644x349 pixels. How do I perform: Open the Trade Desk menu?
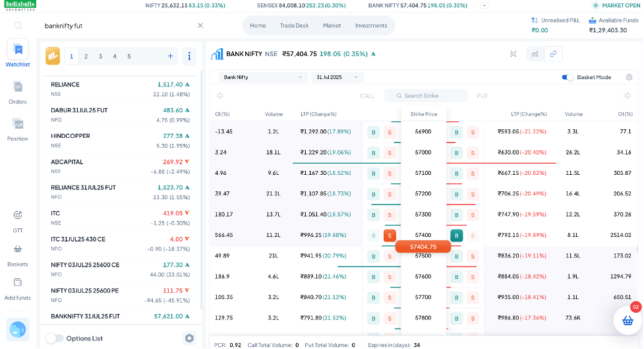coord(294,26)
